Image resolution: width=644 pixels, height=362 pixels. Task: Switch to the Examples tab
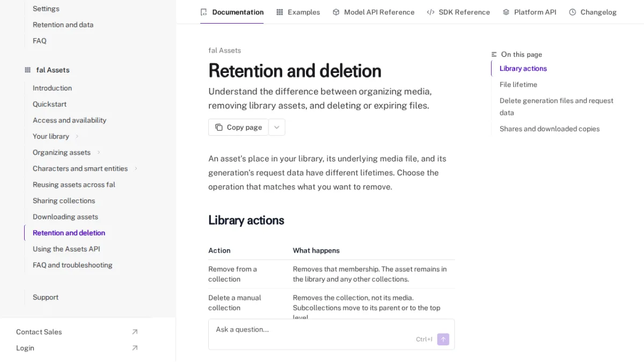(298, 12)
